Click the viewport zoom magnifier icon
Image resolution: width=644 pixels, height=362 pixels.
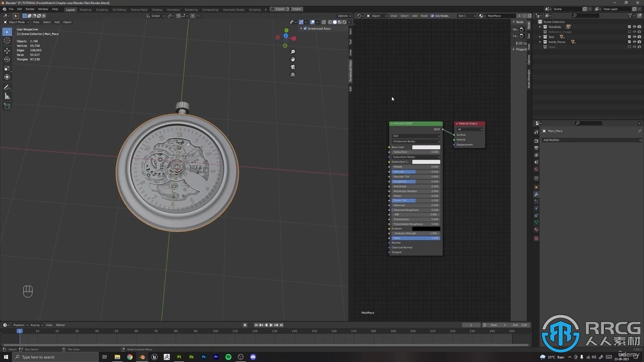(293, 52)
